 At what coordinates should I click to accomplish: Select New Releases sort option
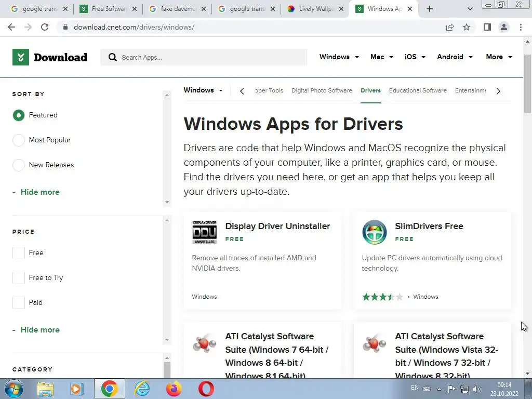click(x=19, y=165)
